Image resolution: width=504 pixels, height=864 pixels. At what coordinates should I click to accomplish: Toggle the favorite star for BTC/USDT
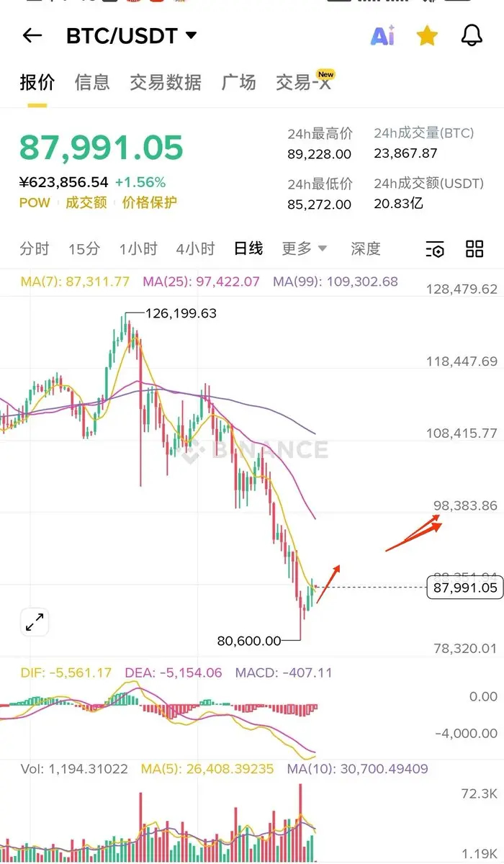(427, 35)
